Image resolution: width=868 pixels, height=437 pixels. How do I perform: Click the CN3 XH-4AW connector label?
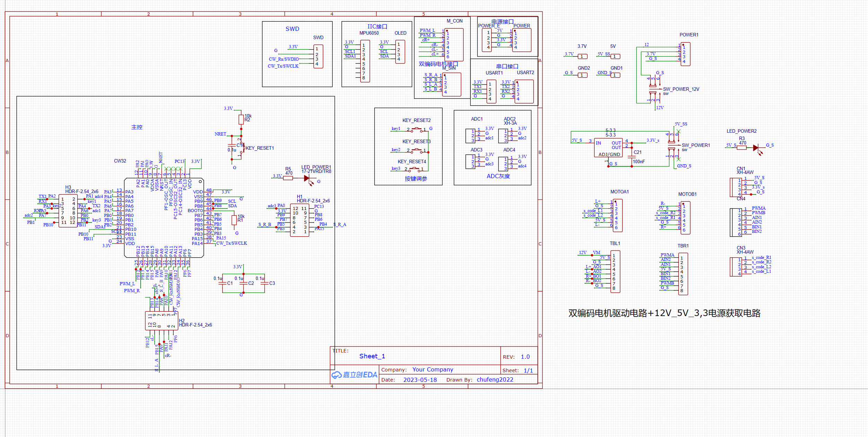(x=745, y=250)
